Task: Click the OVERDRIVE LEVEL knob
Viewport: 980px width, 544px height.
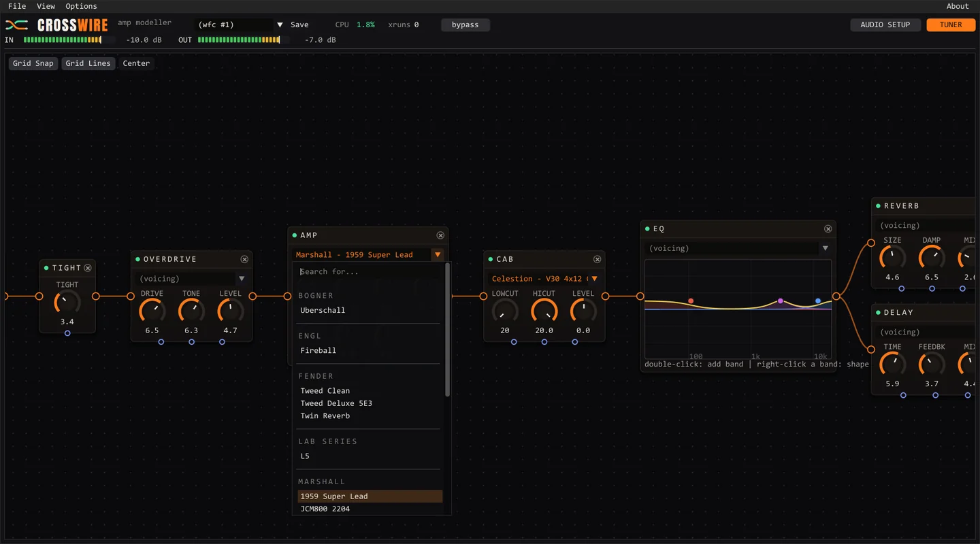Action: click(x=231, y=311)
